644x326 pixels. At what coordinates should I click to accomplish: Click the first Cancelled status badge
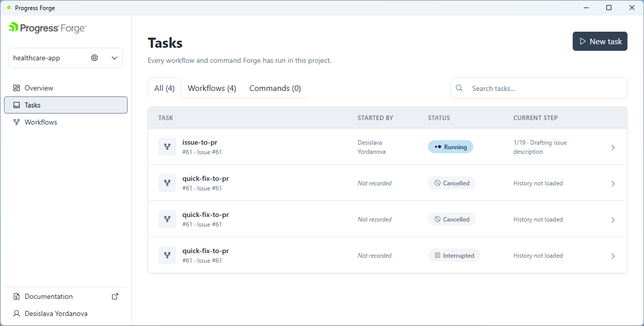tap(452, 183)
